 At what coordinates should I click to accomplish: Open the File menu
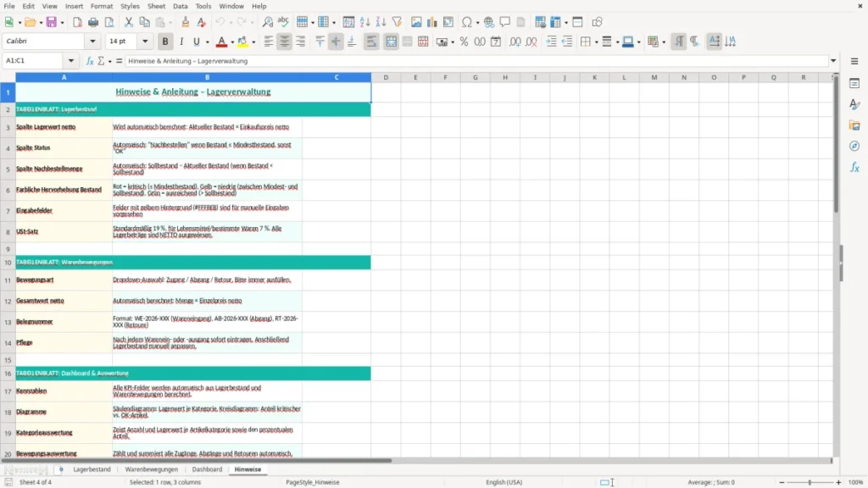click(9, 6)
